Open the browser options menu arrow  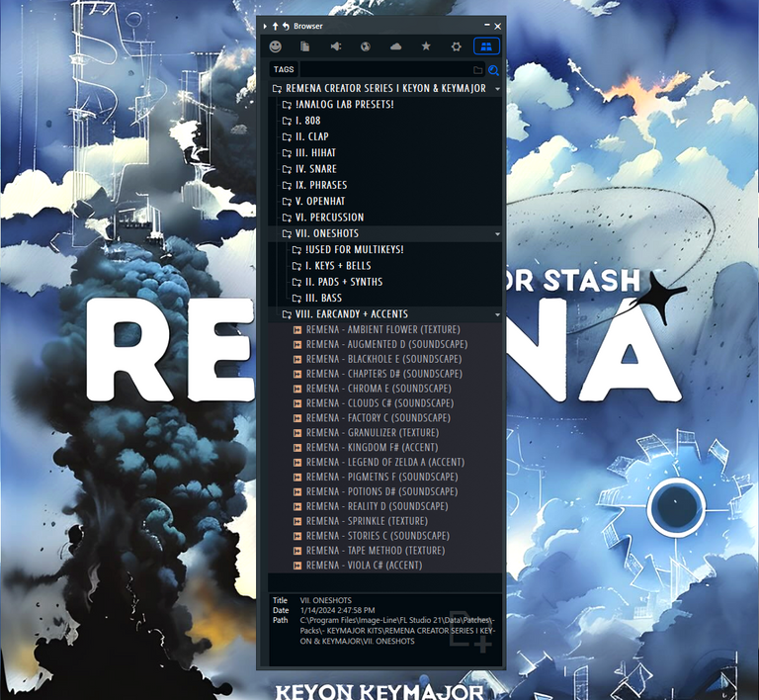pos(264,26)
